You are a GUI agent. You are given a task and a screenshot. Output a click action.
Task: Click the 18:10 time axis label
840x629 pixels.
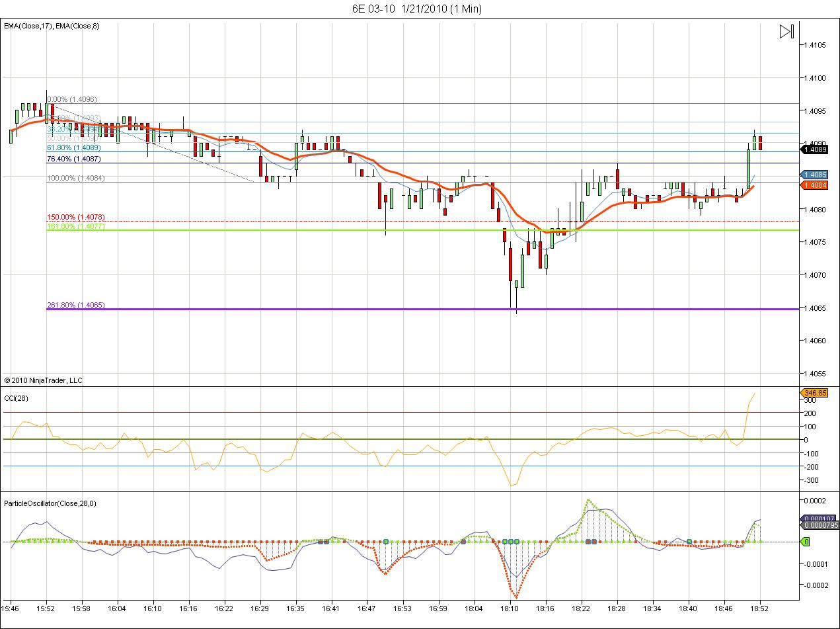pos(509,608)
